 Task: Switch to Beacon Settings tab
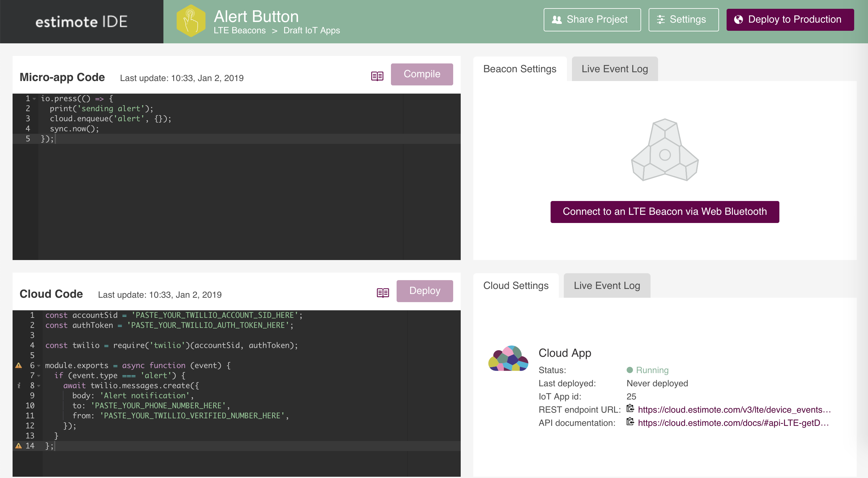click(x=519, y=69)
